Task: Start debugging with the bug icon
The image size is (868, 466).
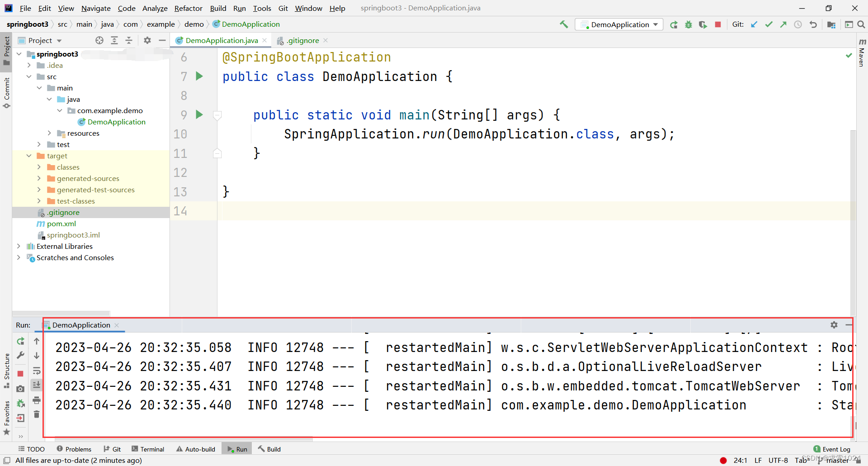Action: pyautogui.click(x=688, y=24)
